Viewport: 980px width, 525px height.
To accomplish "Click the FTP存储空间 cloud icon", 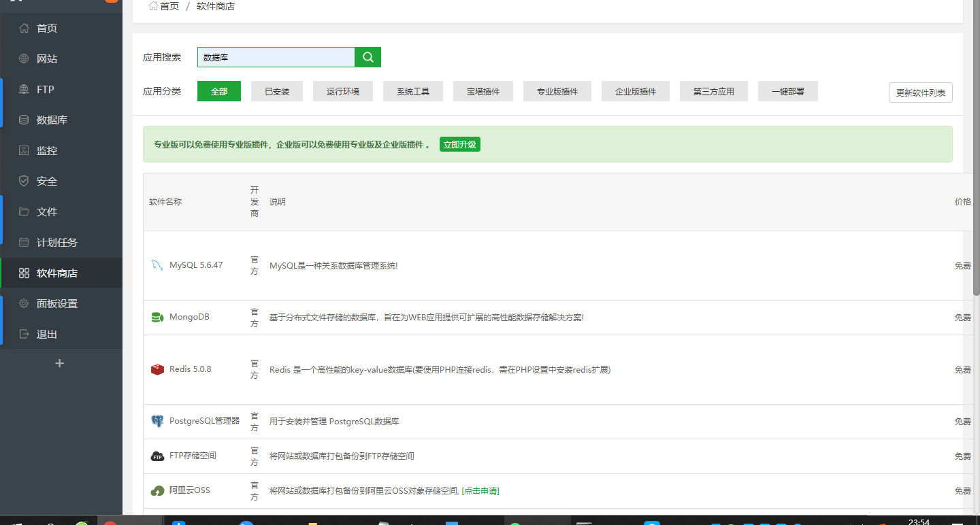I will 157,456.
